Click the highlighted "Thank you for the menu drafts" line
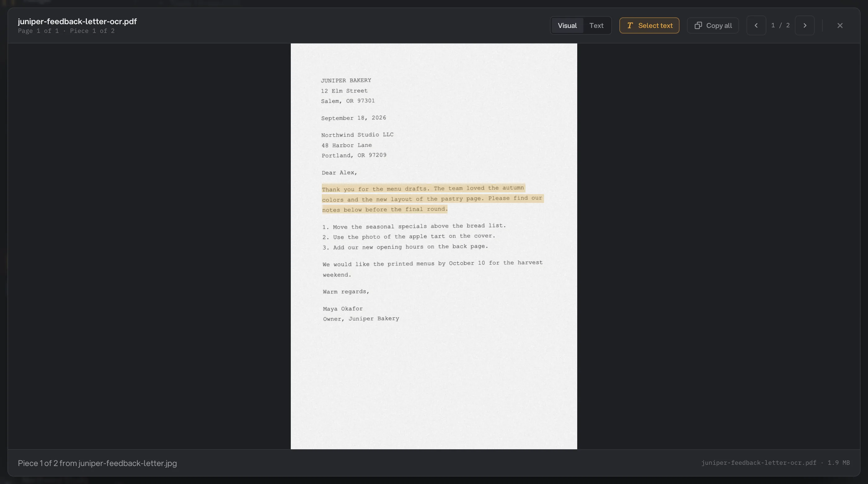Screen dimensions: 868x484 423,188
